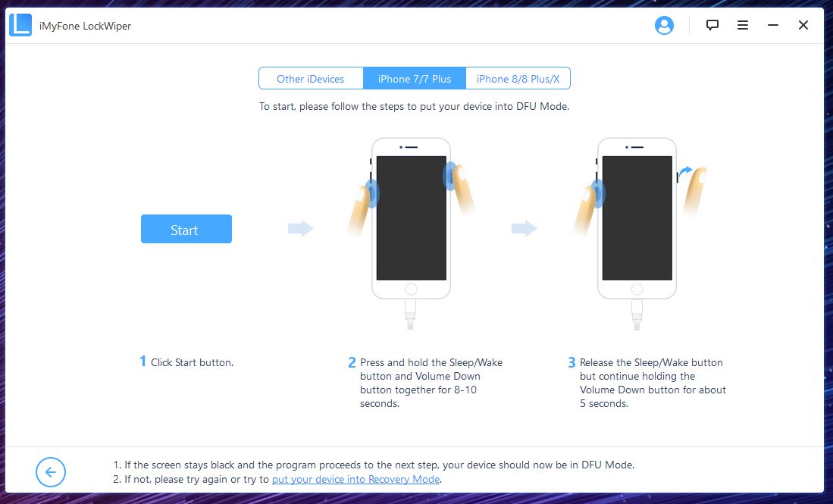Click the step 2 phone illustration
Viewport: 833px width, 504px height.
pyautogui.click(x=411, y=233)
